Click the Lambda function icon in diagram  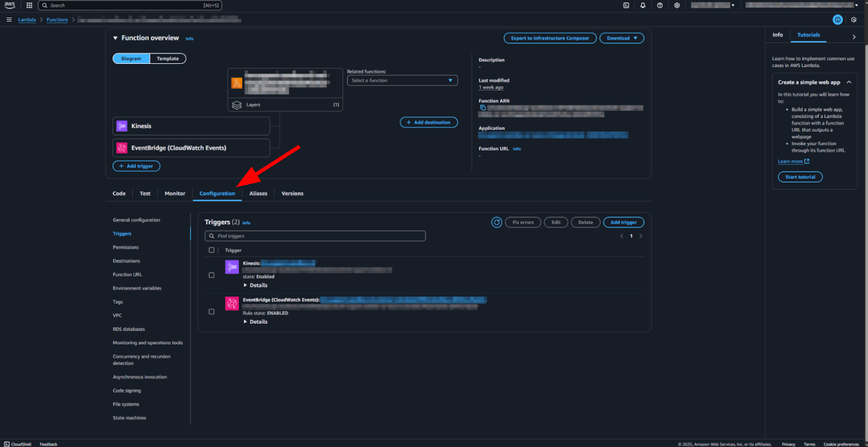[x=237, y=83]
